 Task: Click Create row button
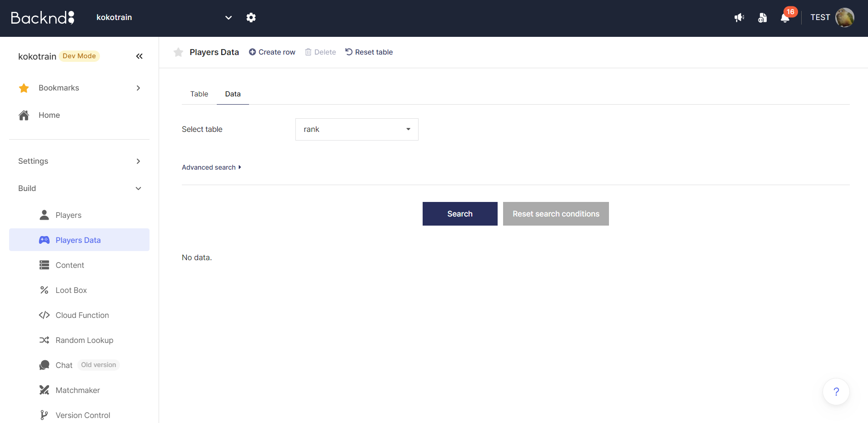tap(272, 52)
